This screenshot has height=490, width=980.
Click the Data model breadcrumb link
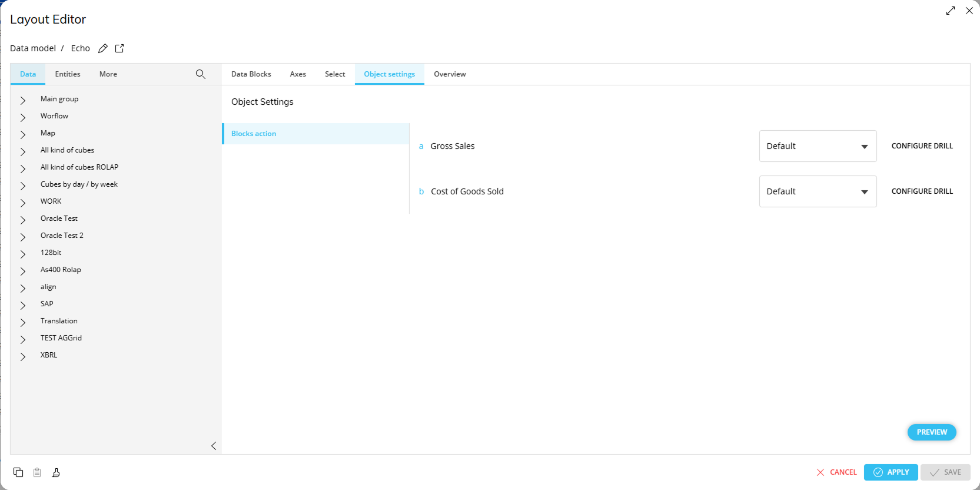(33, 48)
